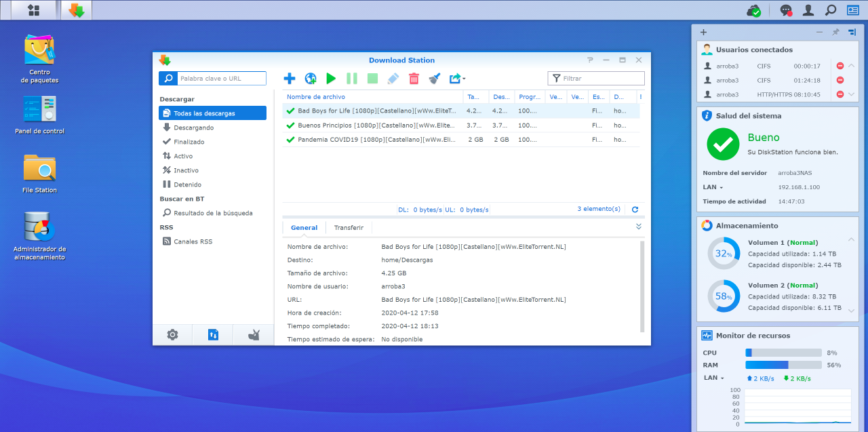Click the green resume play button

click(331, 79)
